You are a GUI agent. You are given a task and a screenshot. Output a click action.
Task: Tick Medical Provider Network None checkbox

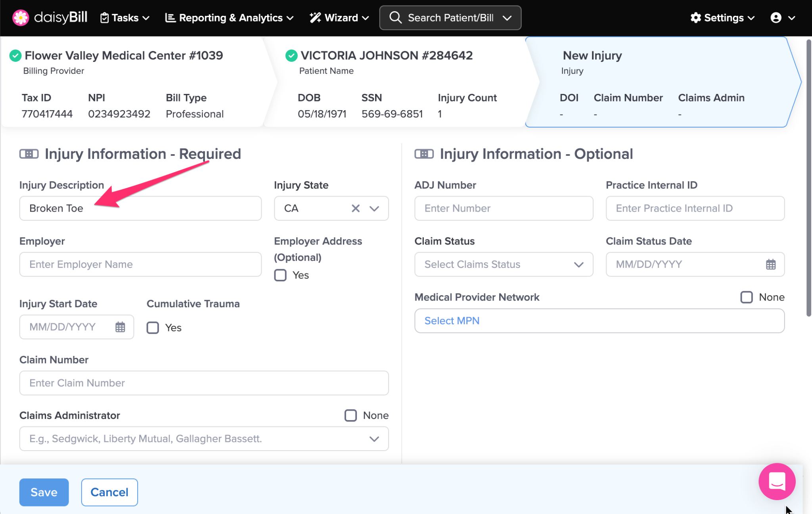click(746, 297)
